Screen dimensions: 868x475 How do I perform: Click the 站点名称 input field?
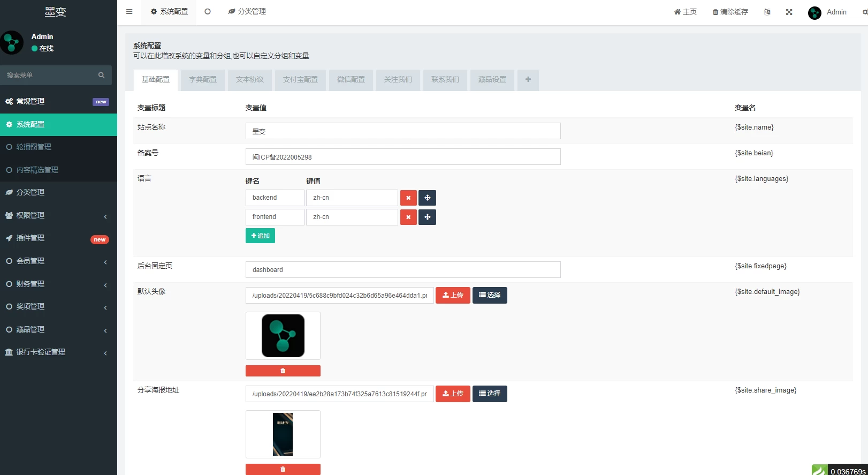pyautogui.click(x=403, y=131)
